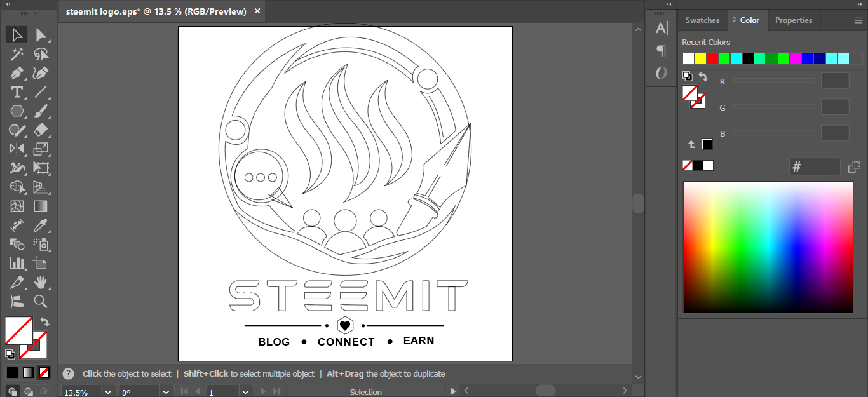Open the Character panel icon
This screenshot has width=868, height=397.
(x=661, y=28)
